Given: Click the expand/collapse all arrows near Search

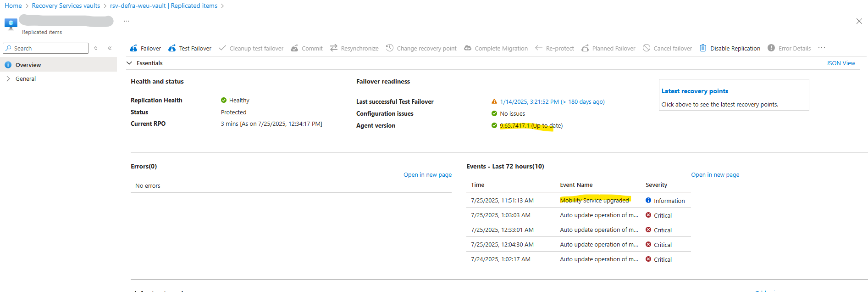Looking at the screenshot, I should [96, 48].
